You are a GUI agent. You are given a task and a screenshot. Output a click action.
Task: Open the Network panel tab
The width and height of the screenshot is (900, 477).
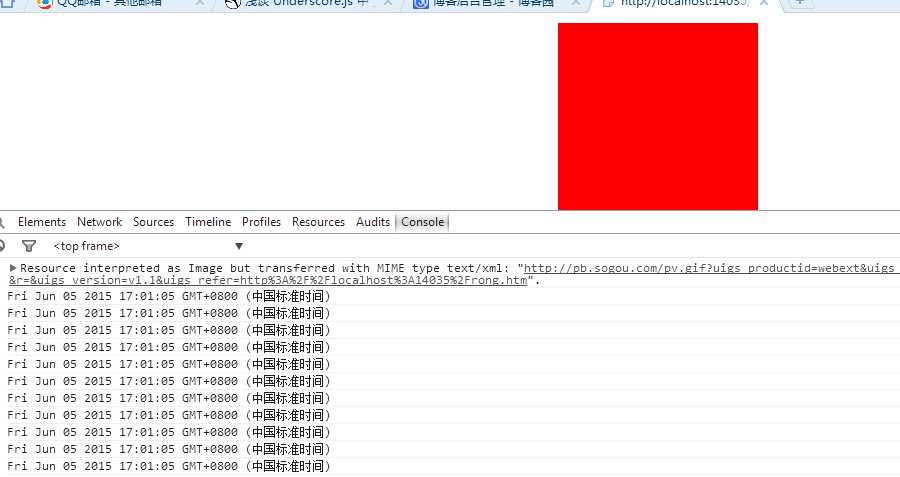click(x=100, y=222)
